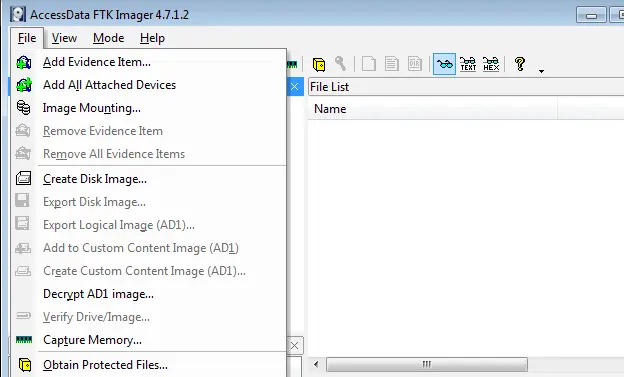Open the toolbar options dropdown arrow
624x377 pixels.
tap(541, 71)
